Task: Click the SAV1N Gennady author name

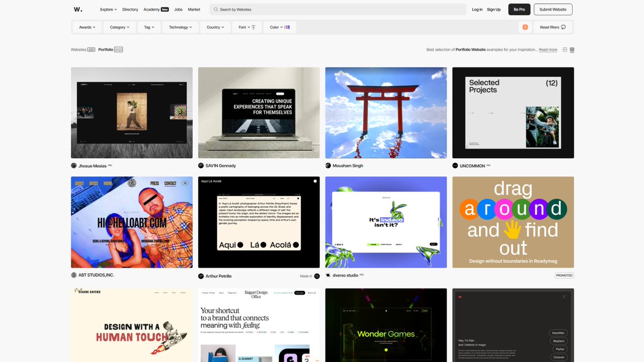Action: click(221, 166)
